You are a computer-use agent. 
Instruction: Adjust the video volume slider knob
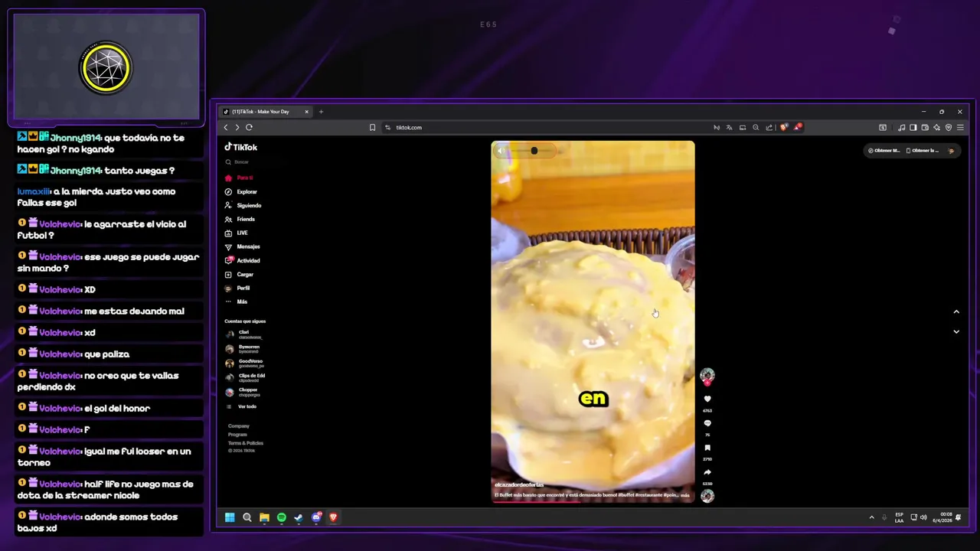(534, 151)
